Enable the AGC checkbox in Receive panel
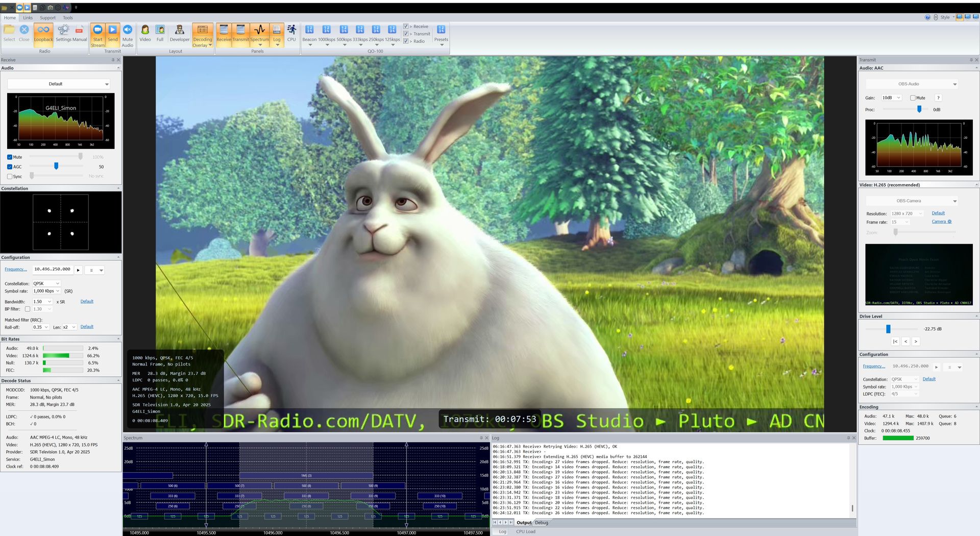The width and height of the screenshot is (980, 536). click(x=9, y=166)
